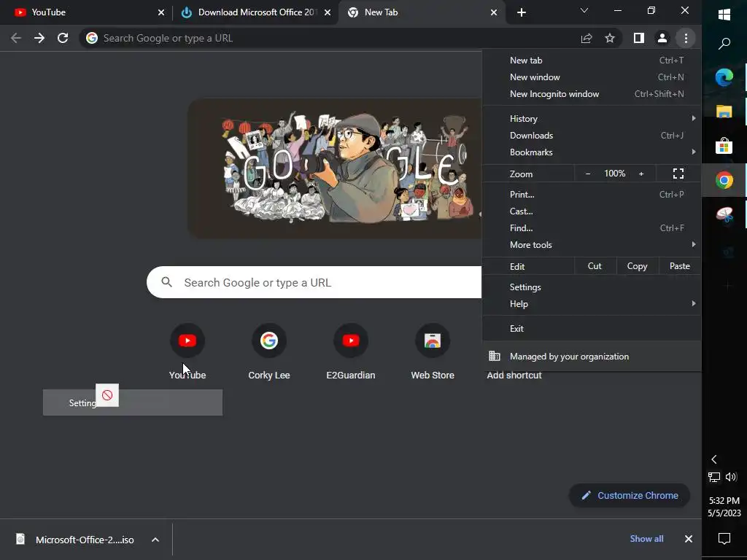Click Managed by your organization
The width and height of the screenshot is (747, 560).
pos(592,356)
